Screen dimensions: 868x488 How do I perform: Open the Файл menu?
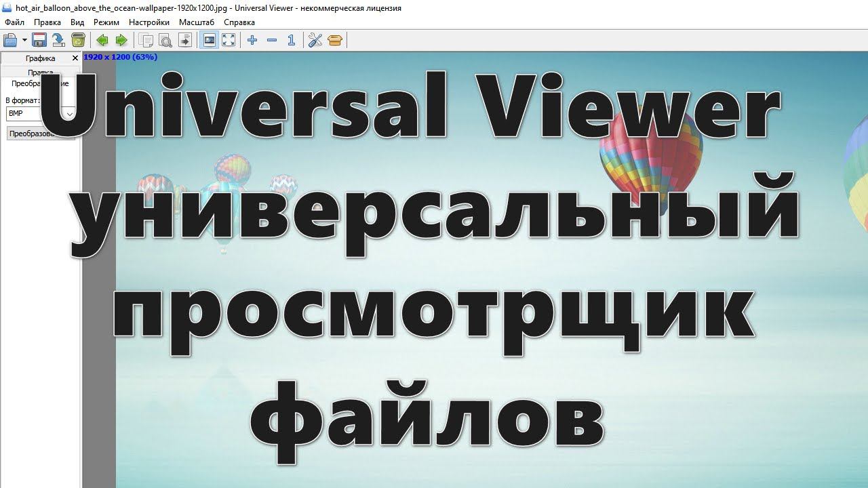[x=14, y=22]
